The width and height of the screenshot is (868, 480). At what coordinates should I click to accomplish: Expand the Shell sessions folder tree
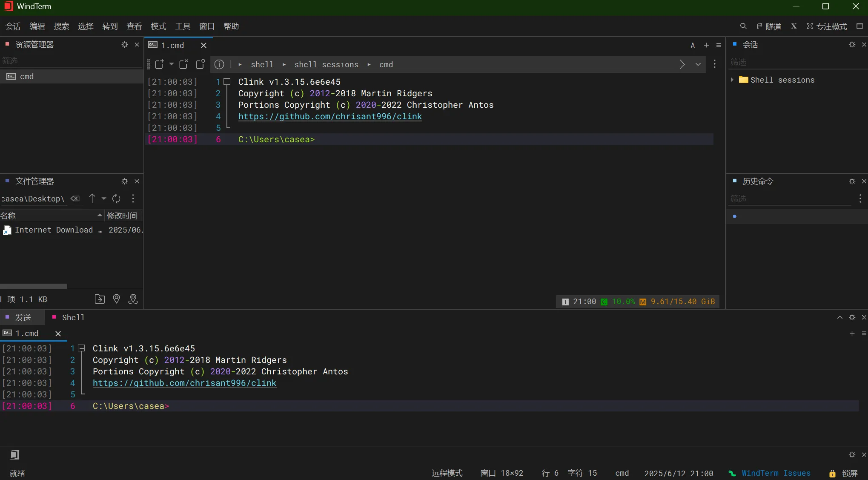[732, 80]
